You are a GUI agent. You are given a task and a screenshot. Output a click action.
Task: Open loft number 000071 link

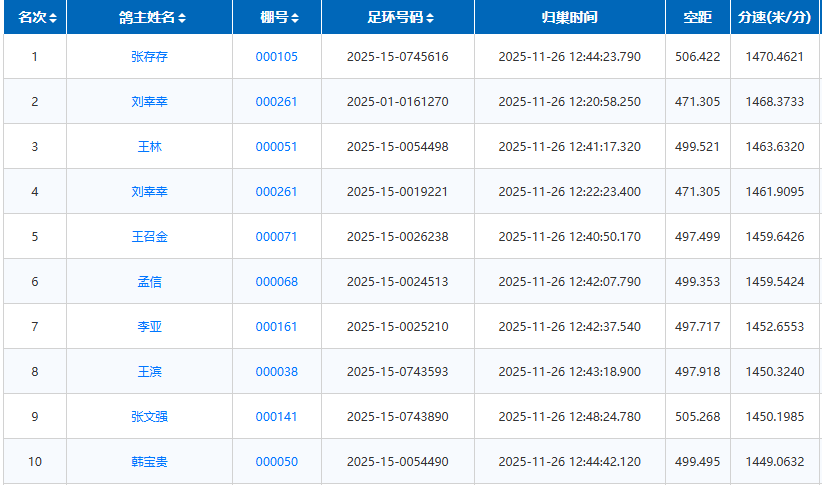(x=276, y=237)
